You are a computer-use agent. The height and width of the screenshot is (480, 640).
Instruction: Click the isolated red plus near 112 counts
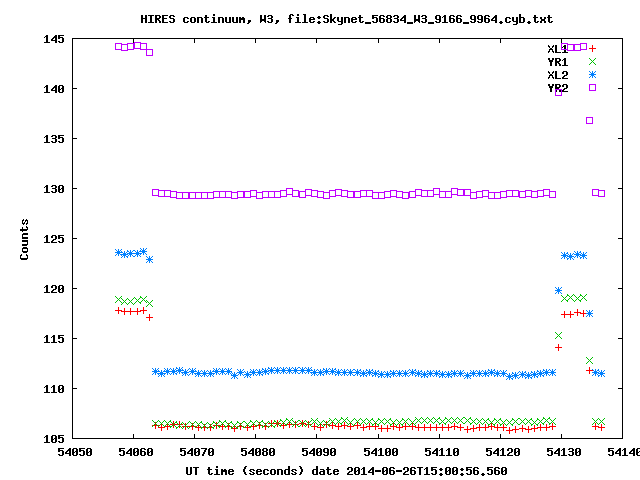point(589,371)
